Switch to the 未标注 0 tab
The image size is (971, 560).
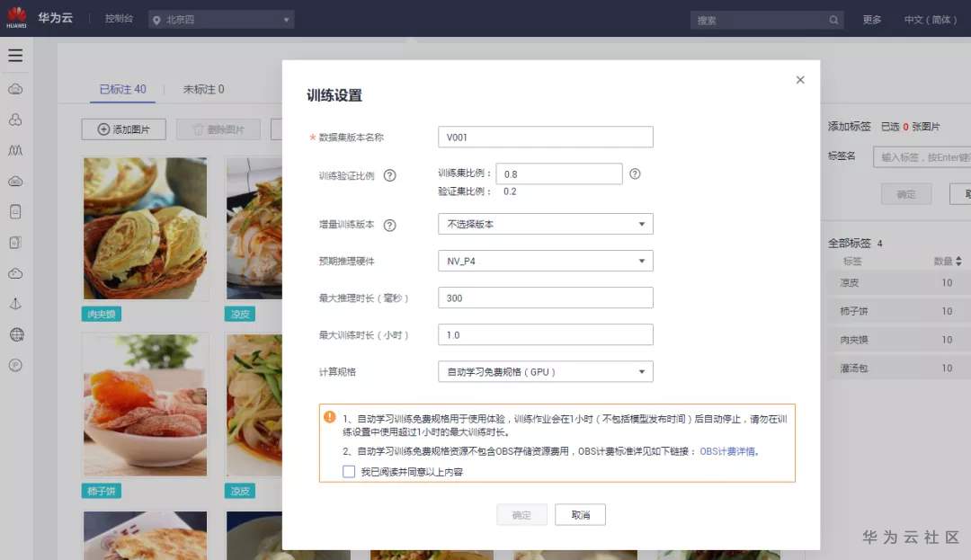203,89
